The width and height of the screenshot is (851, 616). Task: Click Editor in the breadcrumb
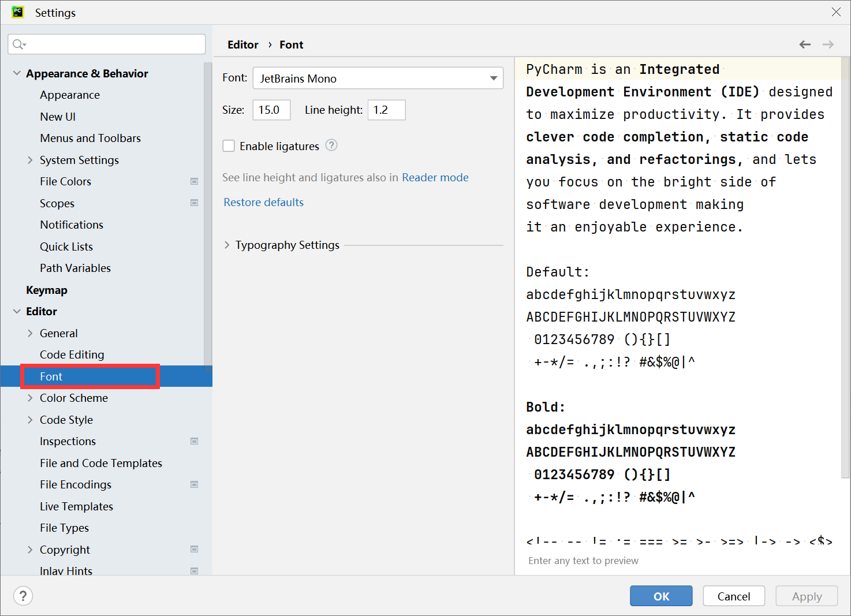pyautogui.click(x=243, y=44)
